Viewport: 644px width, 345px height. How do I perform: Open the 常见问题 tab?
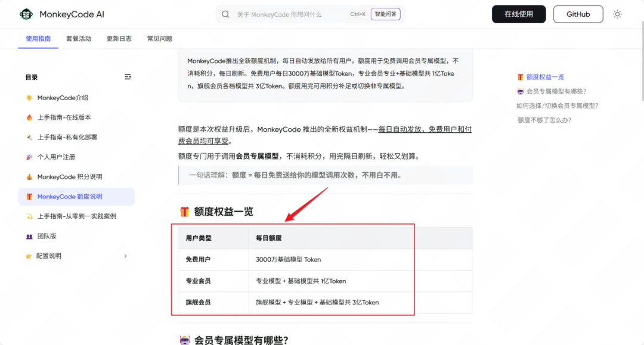point(160,39)
